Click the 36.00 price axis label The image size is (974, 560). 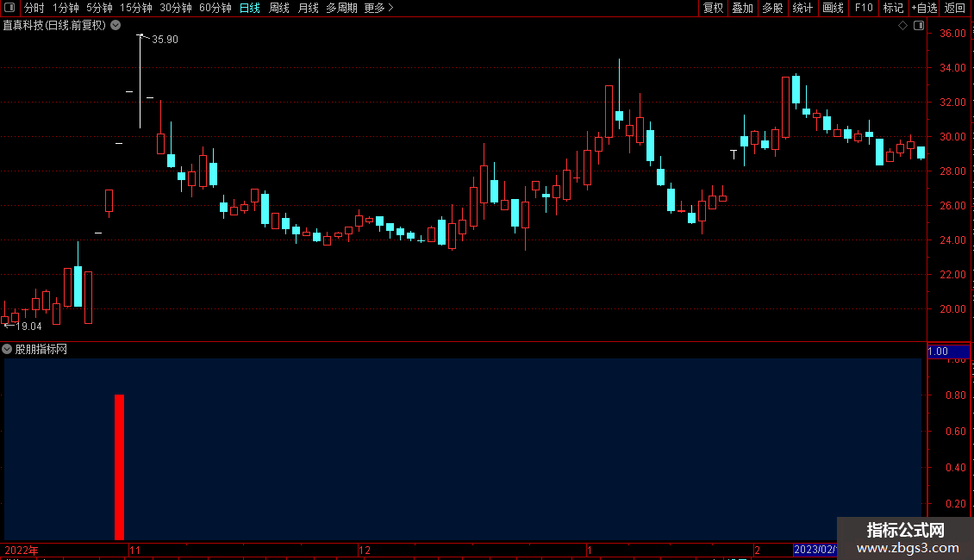point(952,33)
